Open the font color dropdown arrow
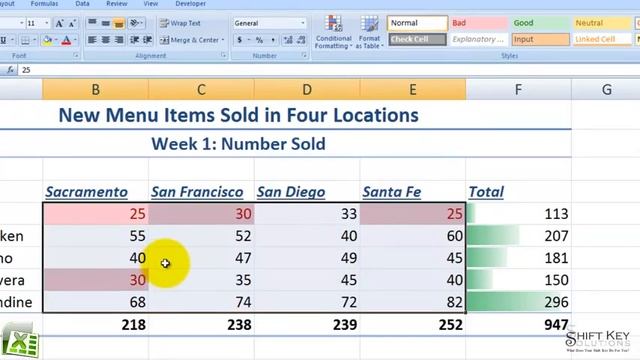640x360 pixels. pyautogui.click(x=76, y=40)
